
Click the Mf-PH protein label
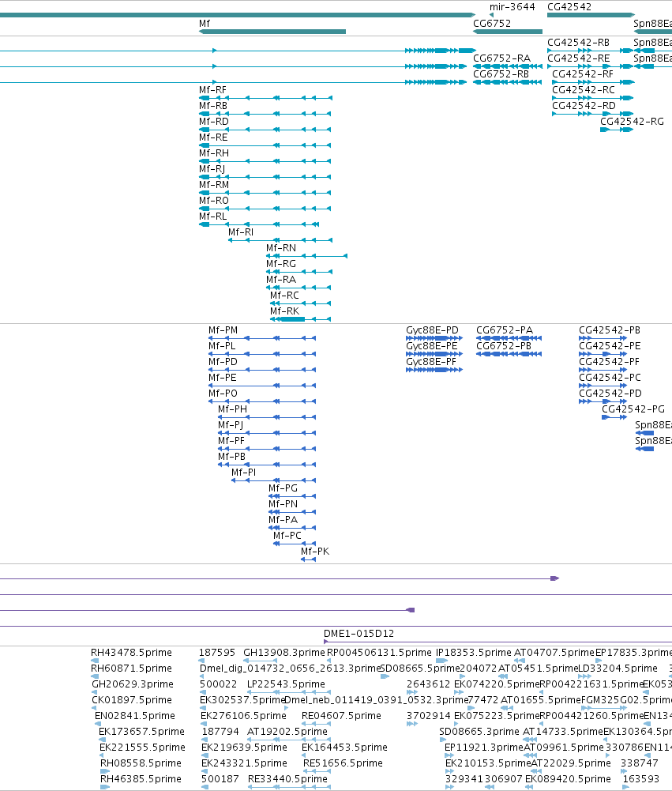click(x=232, y=409)
